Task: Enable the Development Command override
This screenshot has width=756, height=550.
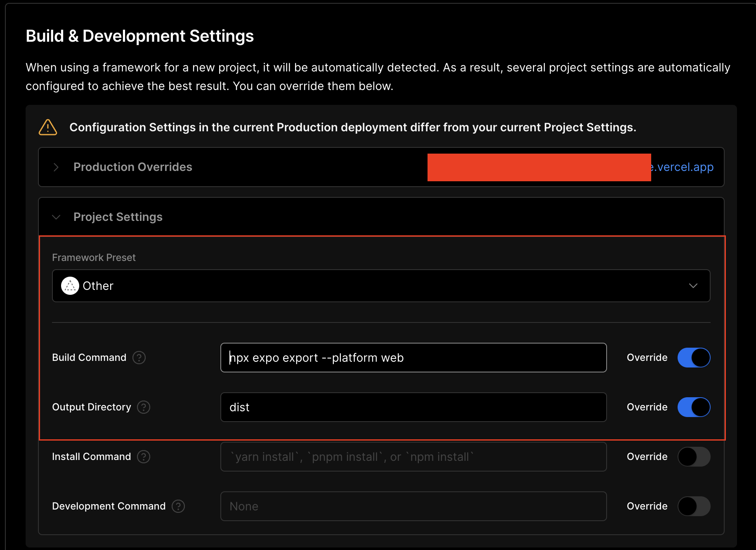Action: pyautogui.click(x=694, y=506)
